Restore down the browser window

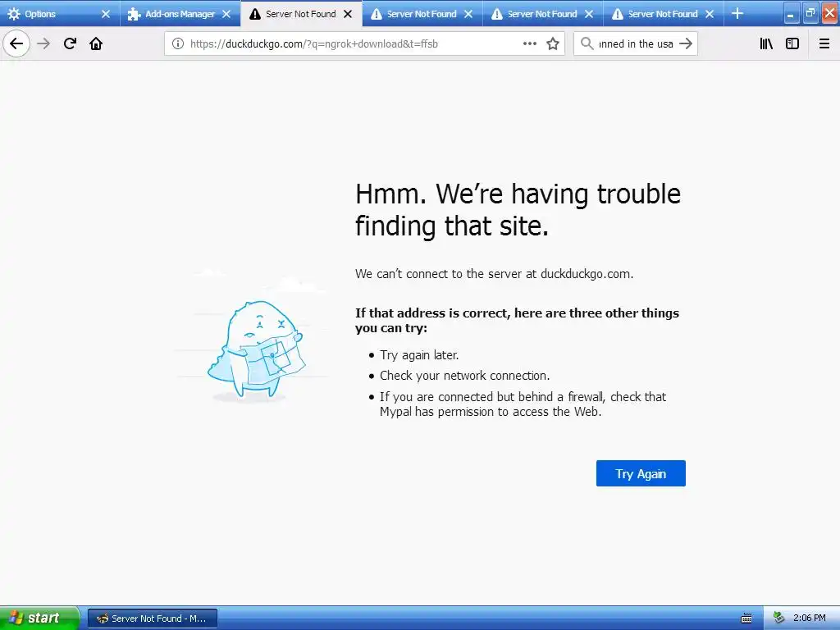point(810,14)
